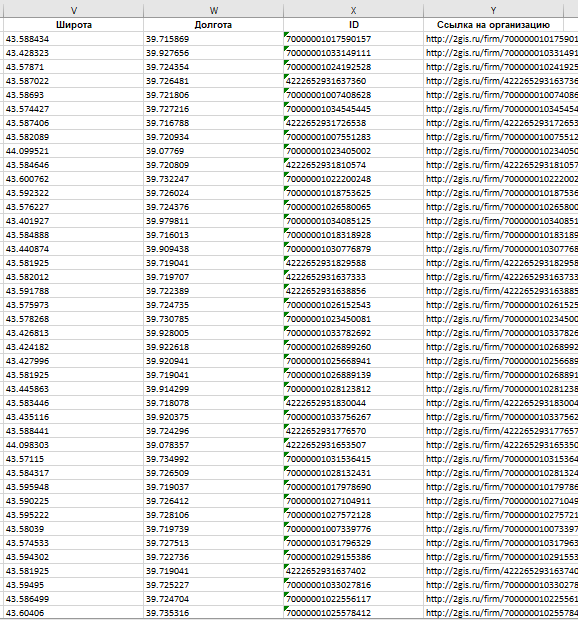Open the 2gis link for firm 422652931637360
Viewport: 578px width, 620px height.
[502, 81]
